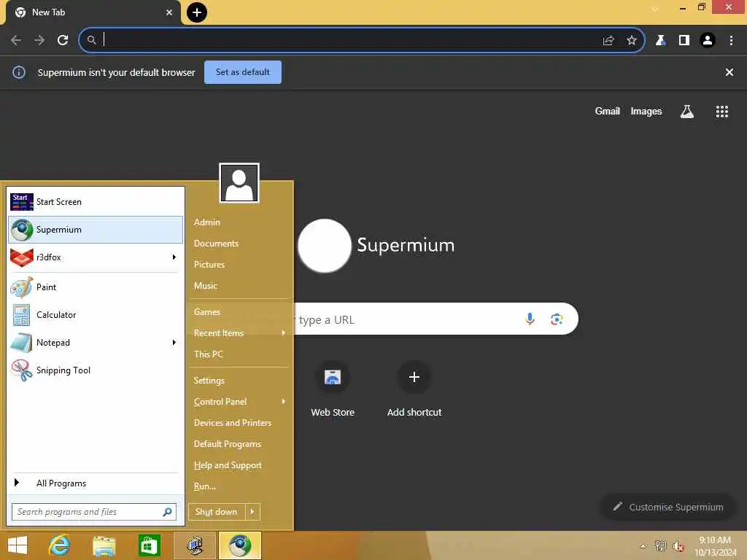Screen dimensions: 747x560
Task: Open Calculator from the start menu
Action: (96, 315)
